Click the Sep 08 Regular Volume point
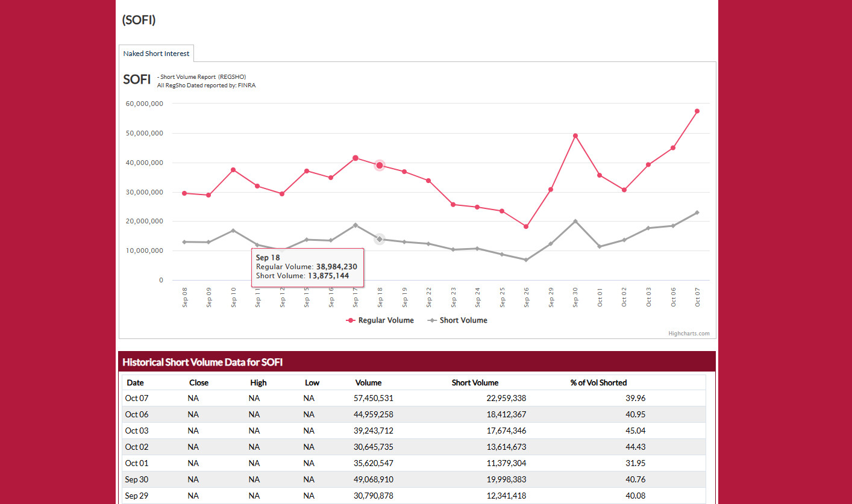Image resolution: width=852 pixels, height=504 pixels. 184,193
